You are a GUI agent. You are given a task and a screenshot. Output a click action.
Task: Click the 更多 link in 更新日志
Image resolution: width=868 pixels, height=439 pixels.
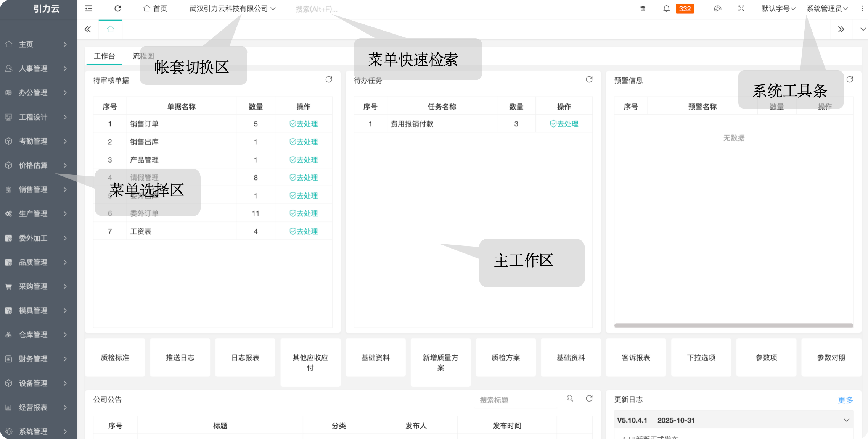[x=845, y=400]
